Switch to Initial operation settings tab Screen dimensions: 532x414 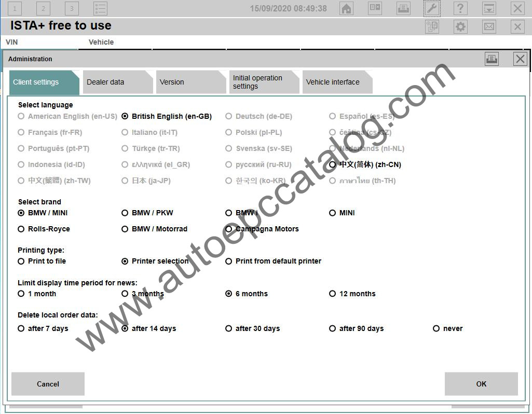(x=264, y=82)
